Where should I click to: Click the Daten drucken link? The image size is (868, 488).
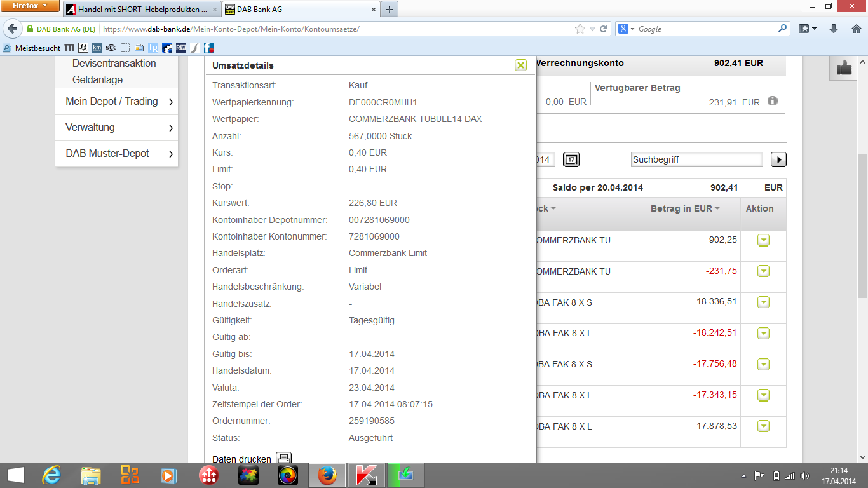[241, 459]
